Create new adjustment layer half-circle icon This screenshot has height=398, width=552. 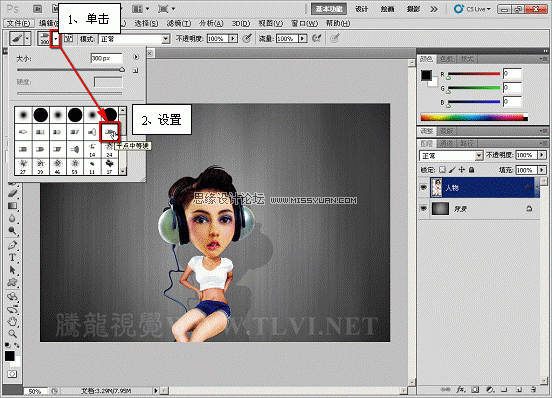point(490,390)
